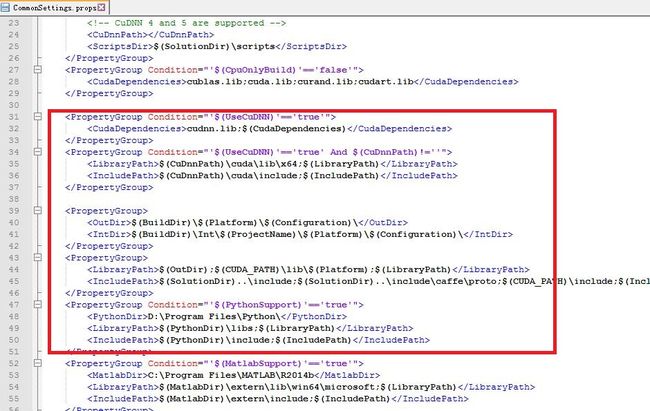Click line number 38 in the margin

click(14, 199)
